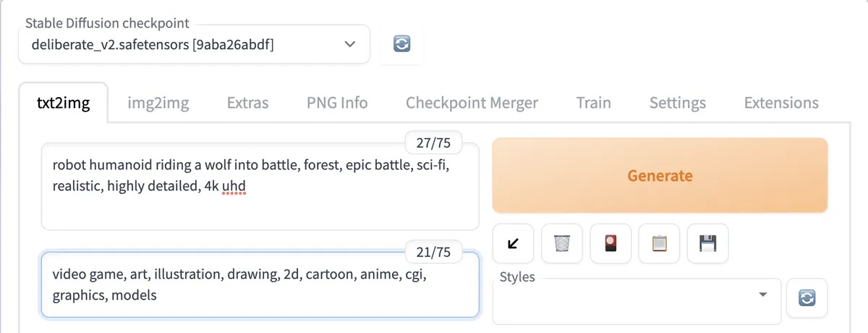Click the arrow icon to read generation parameters
The width and height of the screenshot is (868, 333).
(513, 243)
